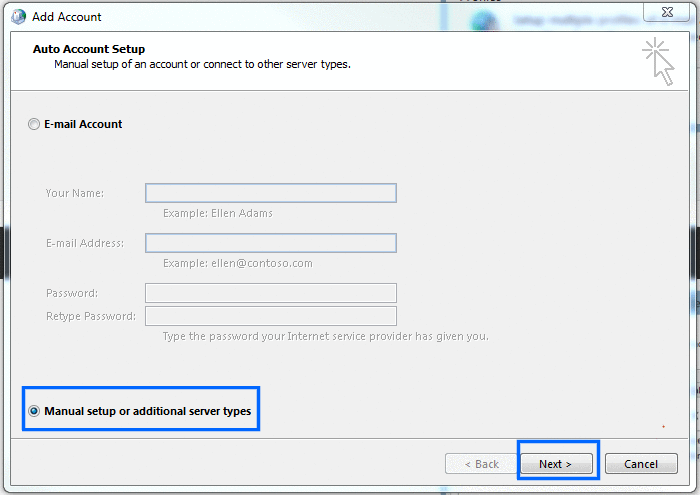Click the 'Example: ellen@contoso.com' hint text

pyautogui.click(x=238, y=263)
